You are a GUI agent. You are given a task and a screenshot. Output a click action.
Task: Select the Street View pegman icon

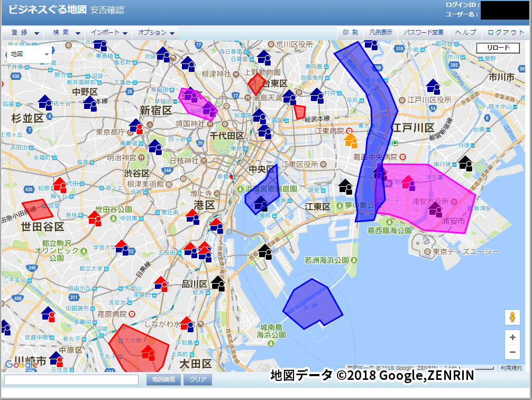[x=512, y=317]
